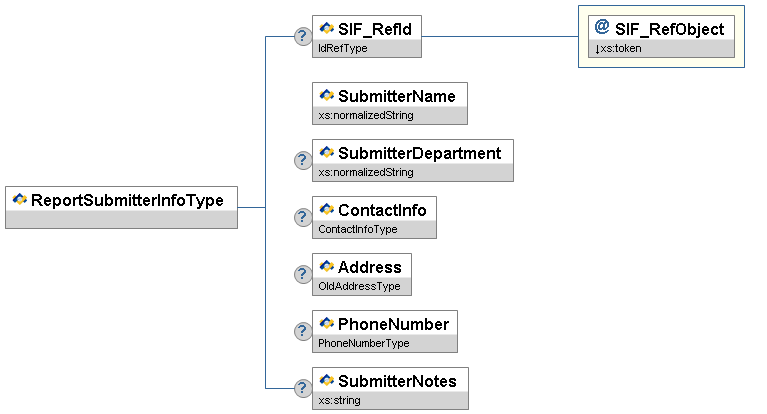Click the ReportSubmitterInfoType element icon

(19, 199)
